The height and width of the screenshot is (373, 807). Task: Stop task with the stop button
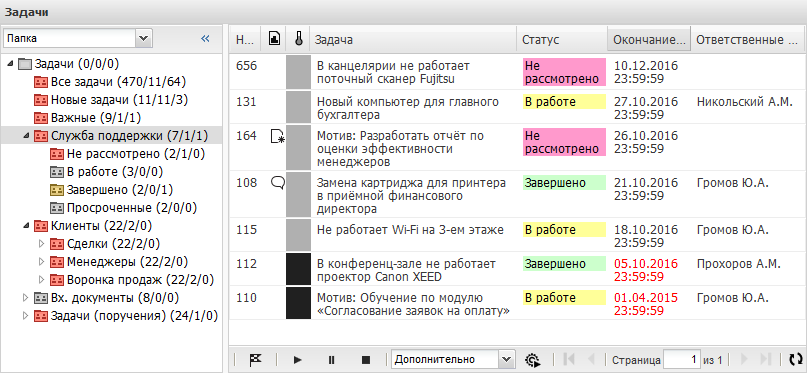366,360
